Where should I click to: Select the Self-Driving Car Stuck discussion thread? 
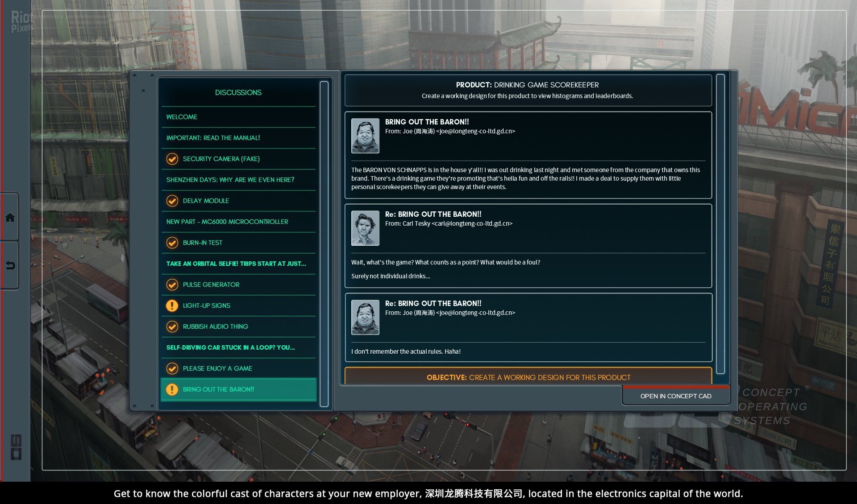pyautogui.click(x=230, y=347)
